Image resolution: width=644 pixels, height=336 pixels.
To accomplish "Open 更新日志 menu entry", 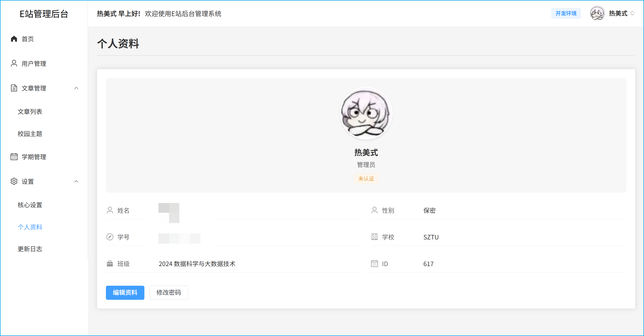I will click(x=30, y=249).
